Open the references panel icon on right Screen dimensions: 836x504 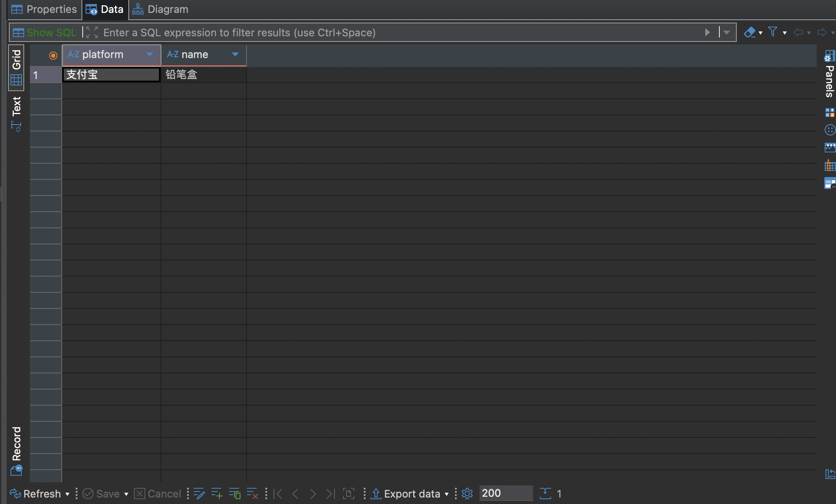[830, 183]
